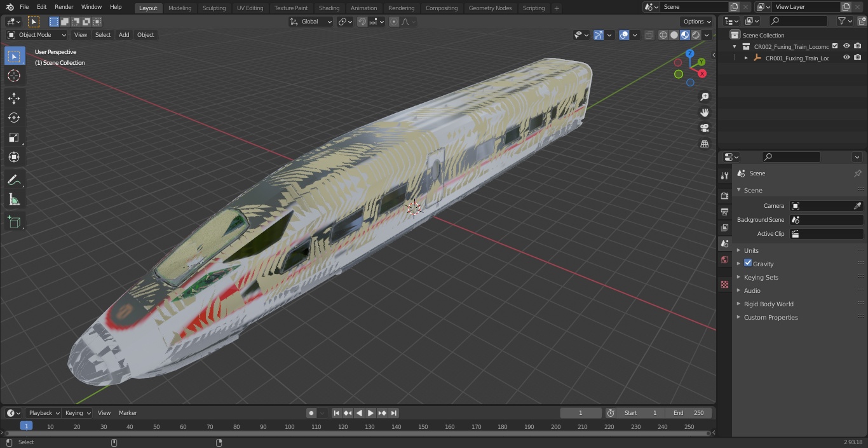Open the Tool properties tab

[x=724, y=175]
